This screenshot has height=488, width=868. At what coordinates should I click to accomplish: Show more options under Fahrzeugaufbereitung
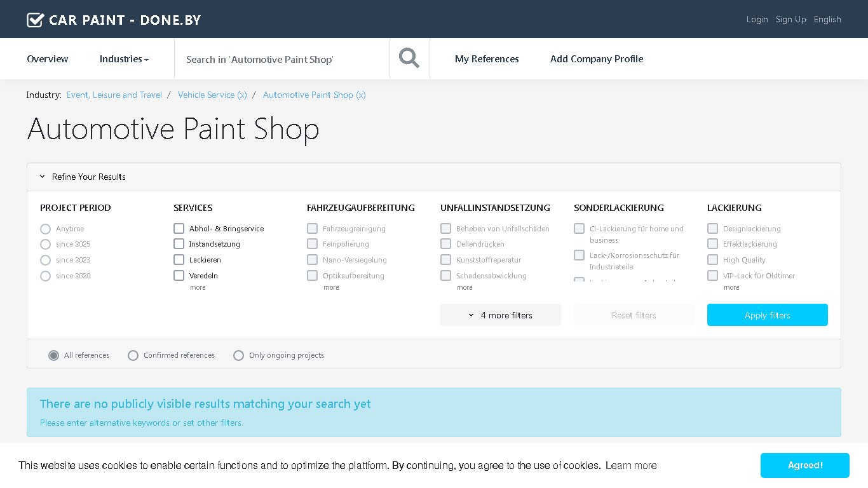point(331,288)
